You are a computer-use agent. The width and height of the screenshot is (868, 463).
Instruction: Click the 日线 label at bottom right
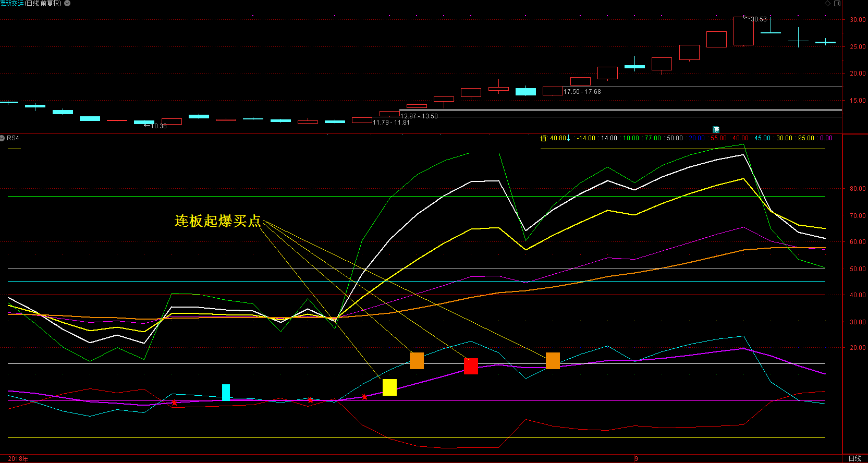pos(855,458)
